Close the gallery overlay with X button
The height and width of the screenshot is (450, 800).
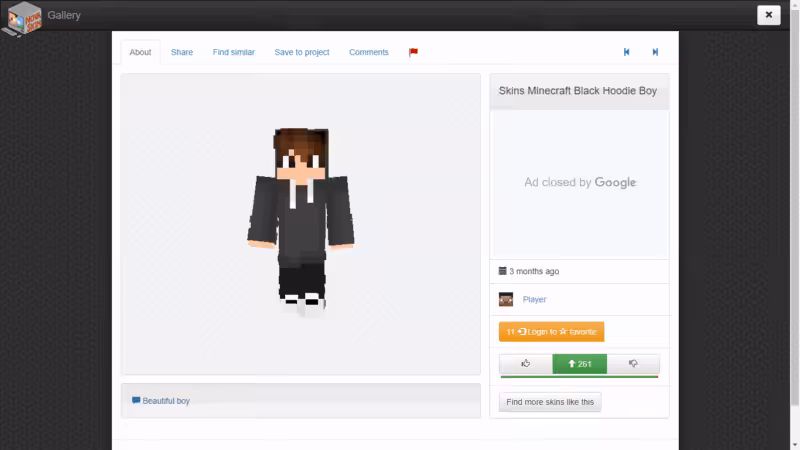(768, 15)
